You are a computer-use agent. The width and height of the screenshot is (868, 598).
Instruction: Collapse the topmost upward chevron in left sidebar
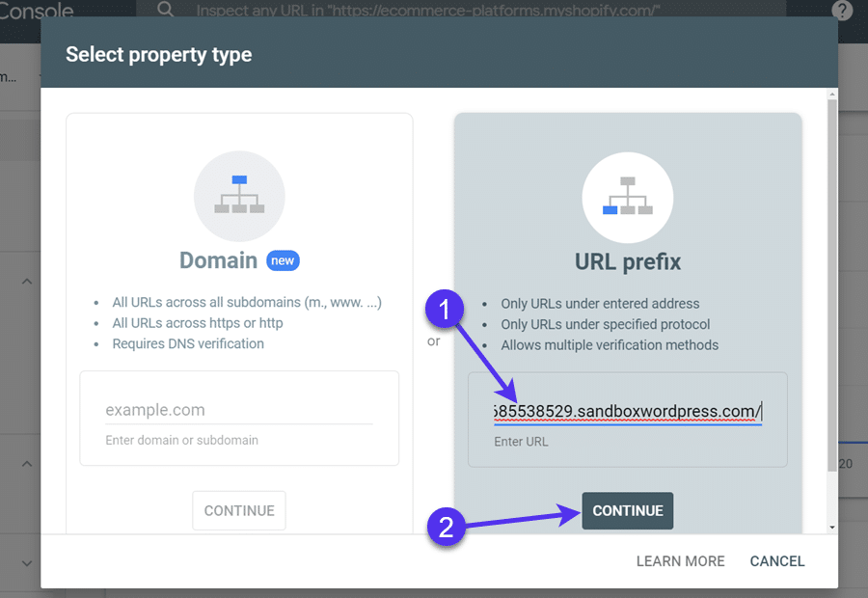click(27, 282)
